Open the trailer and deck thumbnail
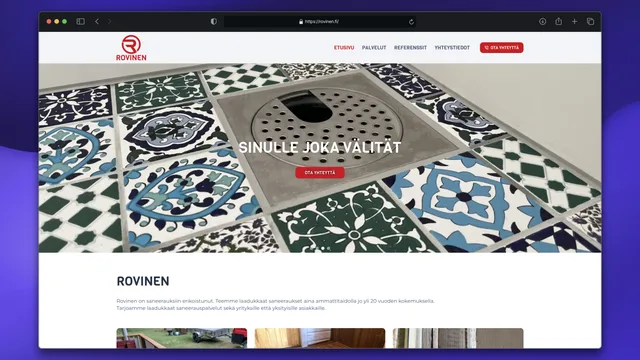Screen dimensions: 640x360 [182, 338]
